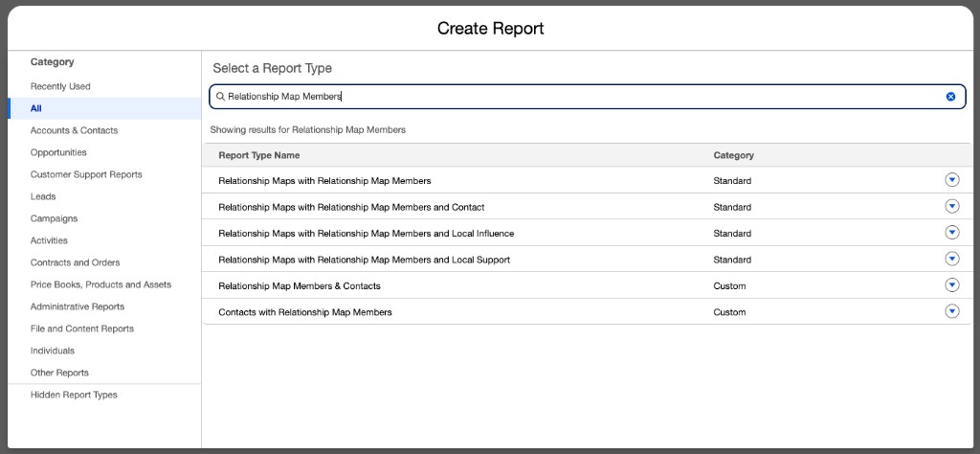Image resolution: width=980 pixels, height=454 pixels.
Task: Select the All category
Action: point(104,108)
